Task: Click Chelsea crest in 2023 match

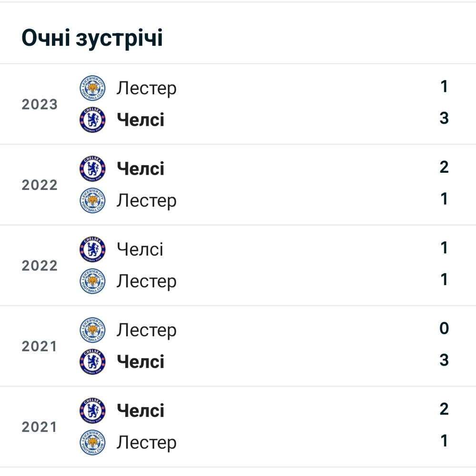Action: (x=93, y=119)
